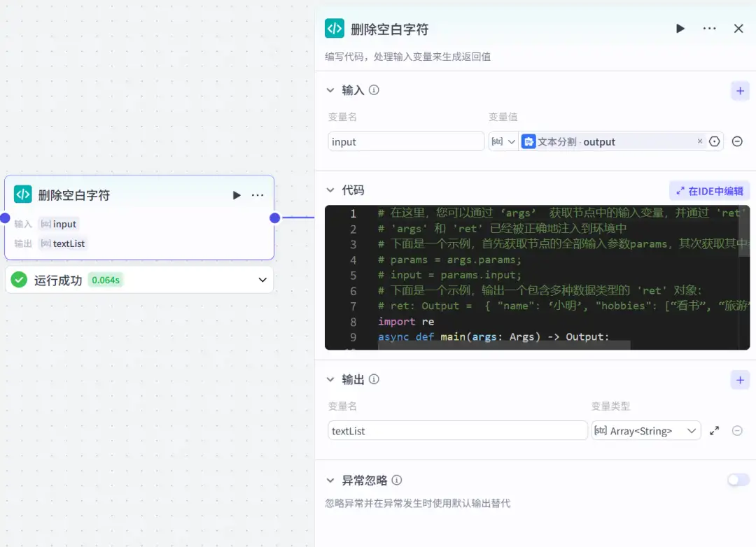
Task: Collapse the 输入 section
Action: click(x=330, y=90)
